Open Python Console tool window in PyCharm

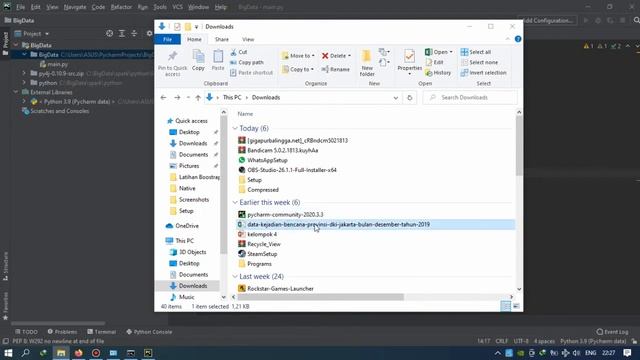(149, 332)
